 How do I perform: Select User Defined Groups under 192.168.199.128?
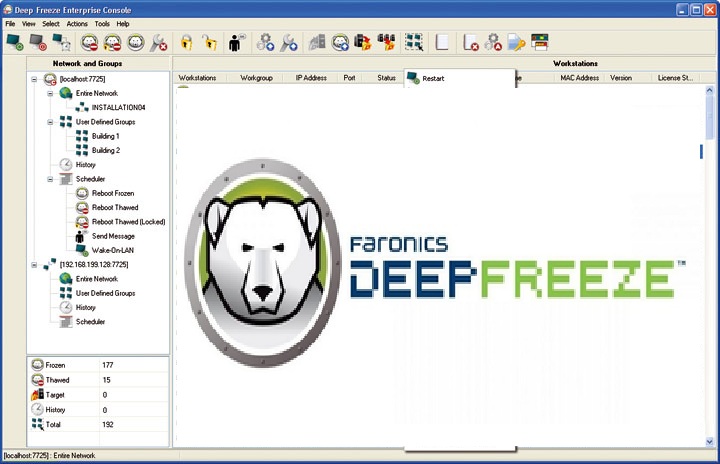click(106, 293)
